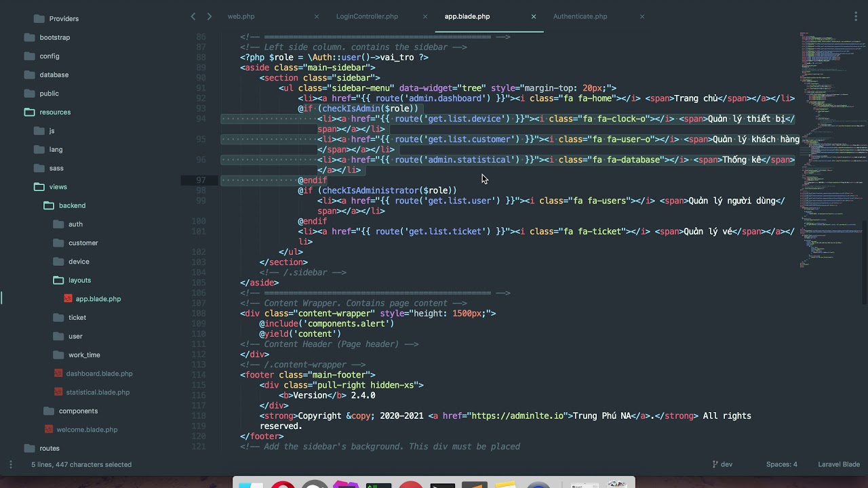Switch to the web.php tab
Image resolution: width=868 pixels, height=488 pixels.
tap(241, 16)
